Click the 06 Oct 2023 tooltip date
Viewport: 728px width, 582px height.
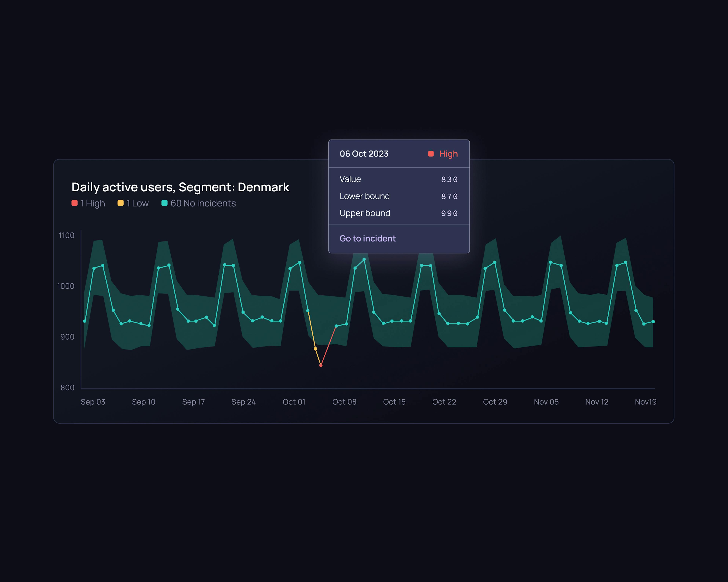364,154
